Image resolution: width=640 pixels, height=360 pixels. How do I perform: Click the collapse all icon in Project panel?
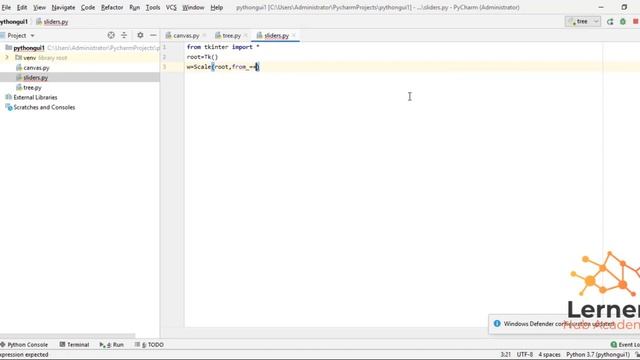pyautogui.click(x=124, y=36)
